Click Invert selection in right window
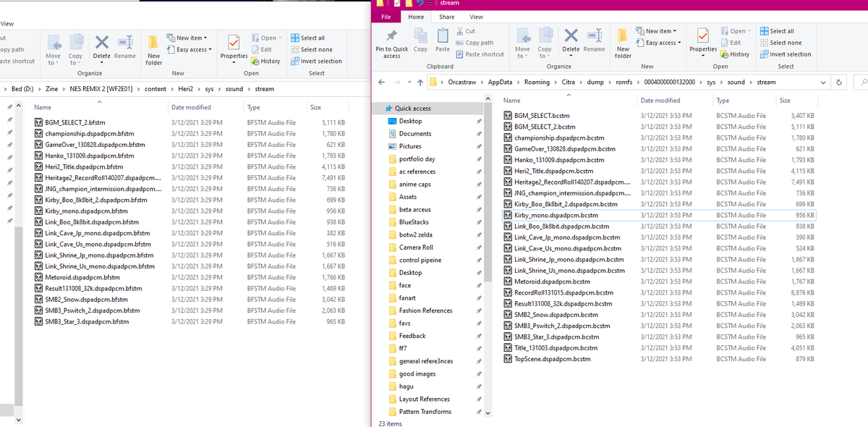 pyautogui.click(x=786, y=54)
